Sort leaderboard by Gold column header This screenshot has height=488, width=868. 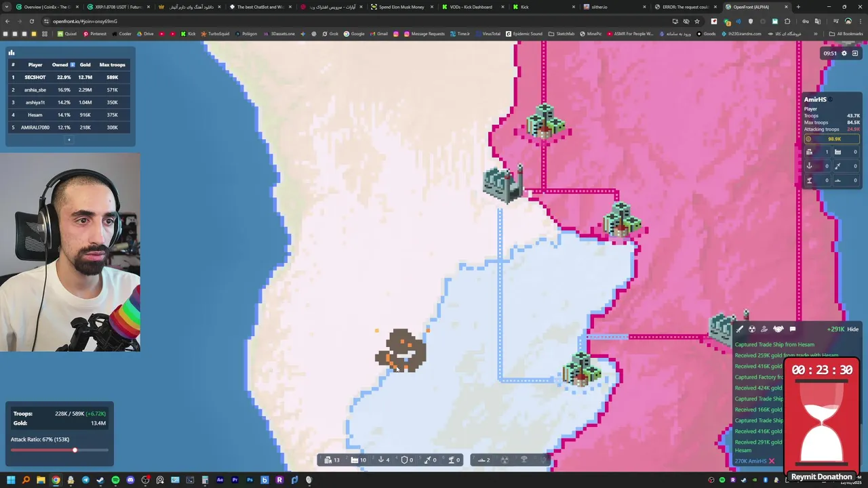click(x=85, y=64)
